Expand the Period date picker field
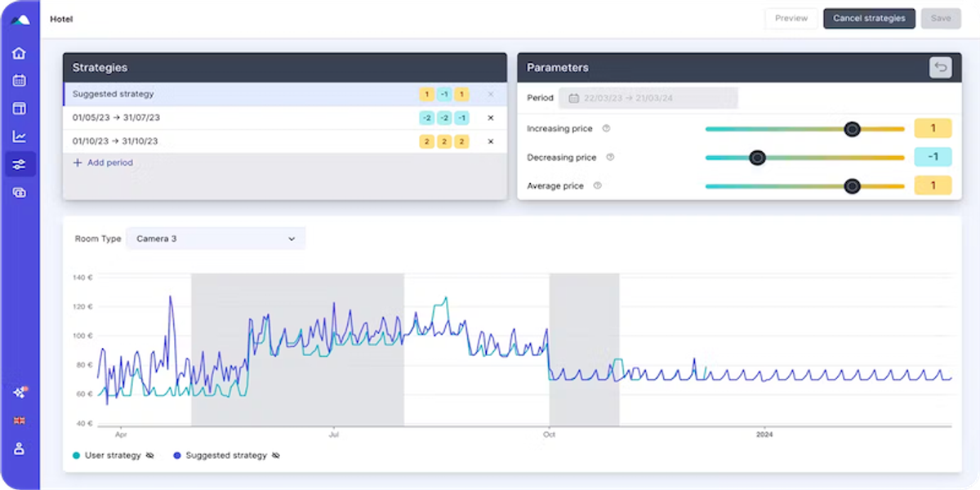The width and height of the screenshot is (980, 490). point(648,97)
